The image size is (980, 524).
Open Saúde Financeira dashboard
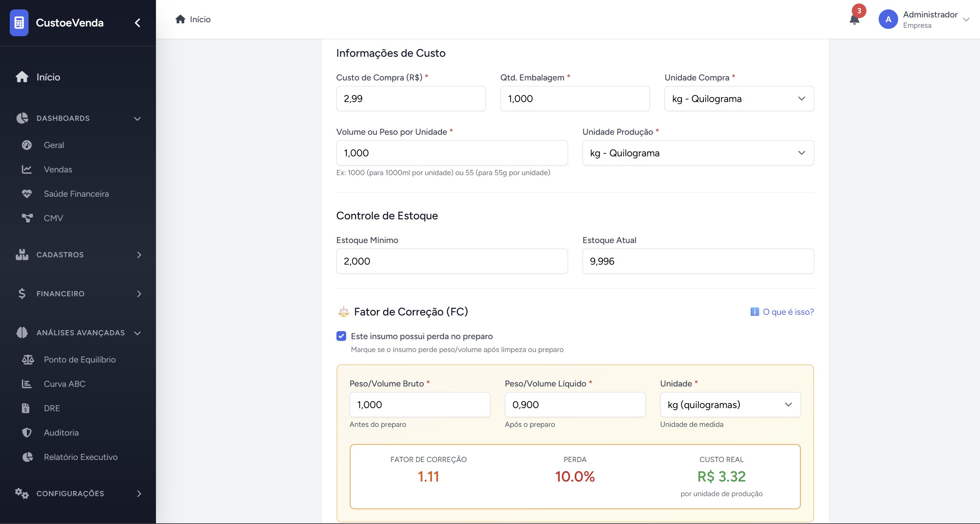(x=76, y=194)
